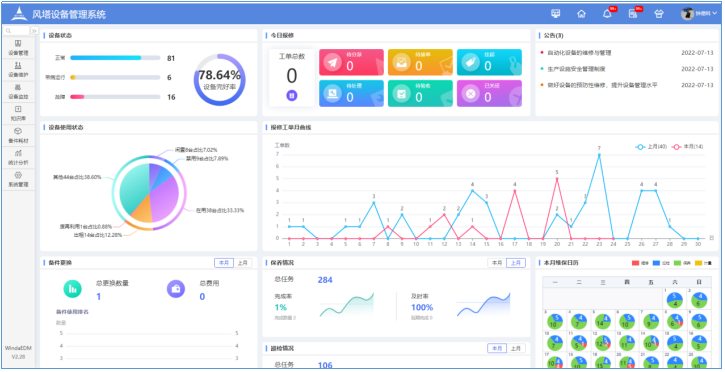Click the 禁用9台 pie chart label
725x372 pixels.
click(207, 159)
